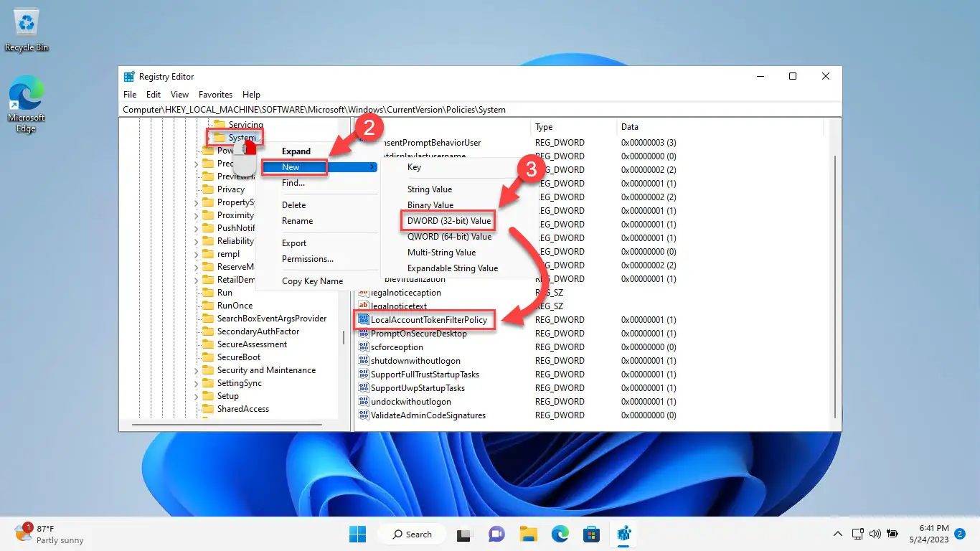Click the ValidateAdminCodeSignatures value icon
The height and width of the screenshot is (551, 980).
[363, 415]
